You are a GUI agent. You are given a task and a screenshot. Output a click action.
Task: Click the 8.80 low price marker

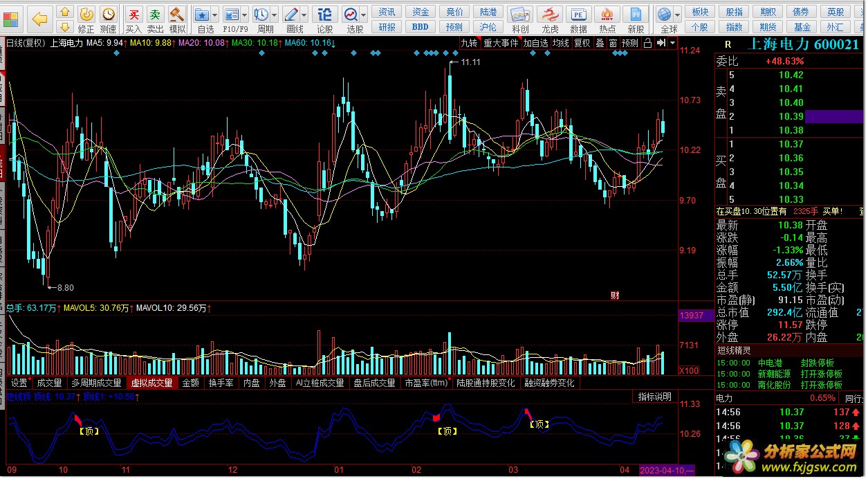pos(65,287)
